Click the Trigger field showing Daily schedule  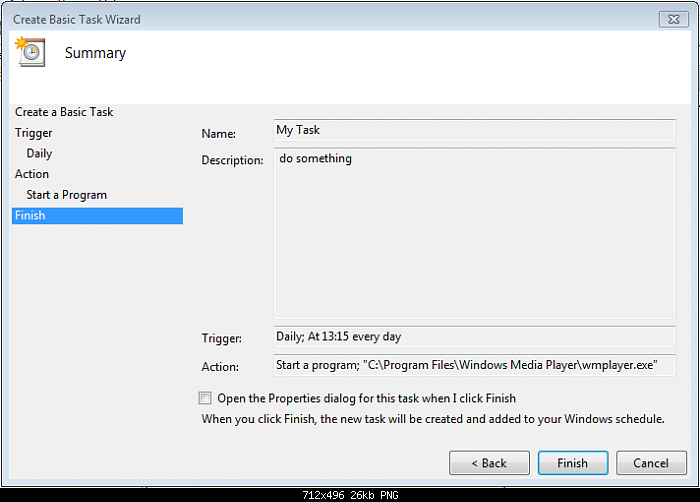click(474, 337)
